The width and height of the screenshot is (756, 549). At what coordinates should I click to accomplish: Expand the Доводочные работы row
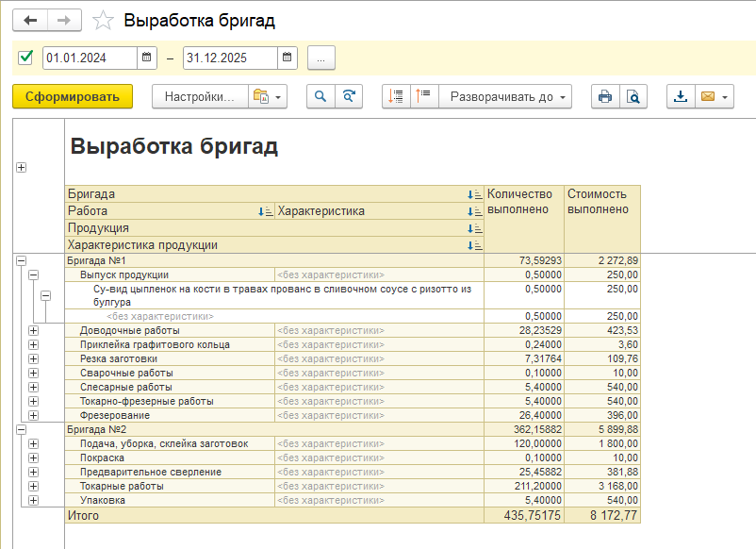(x=33, y=330)
